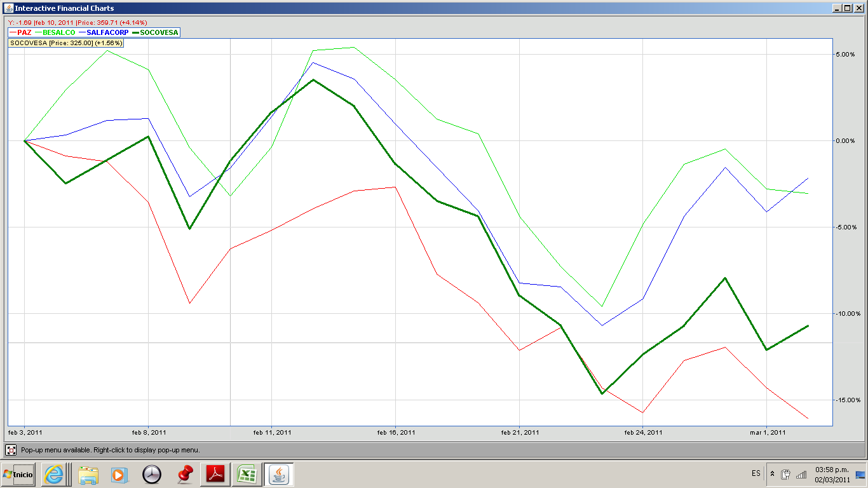This screenshot has width=868, height=488.
Task: Open Windows Explorer folder in taskbar
Action: (x=88, y=474)
